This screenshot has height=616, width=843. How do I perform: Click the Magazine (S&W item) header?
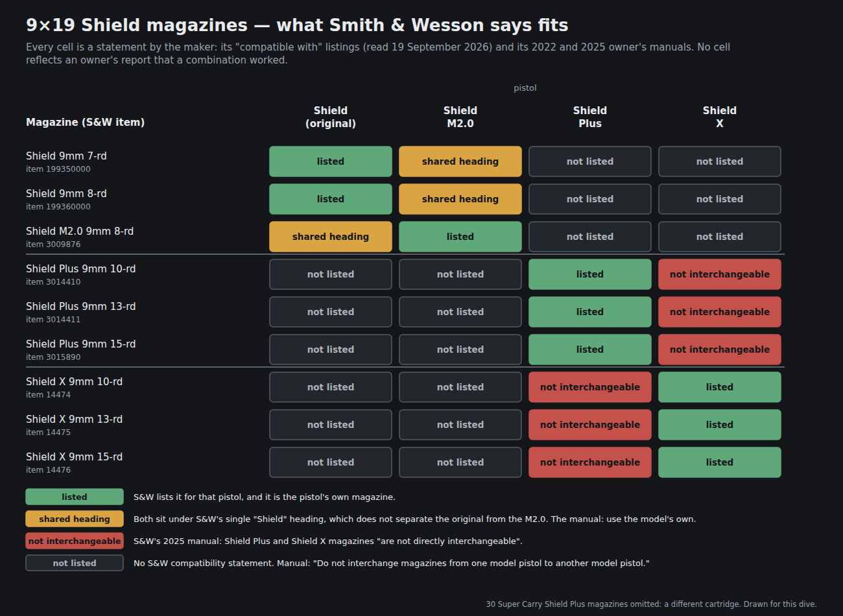85,123
